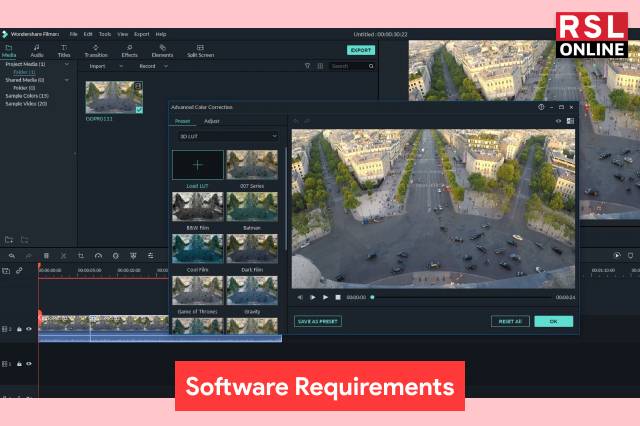Open the Import dropdown
This screenshot has height=426, width=640.
tap(106, 66)
